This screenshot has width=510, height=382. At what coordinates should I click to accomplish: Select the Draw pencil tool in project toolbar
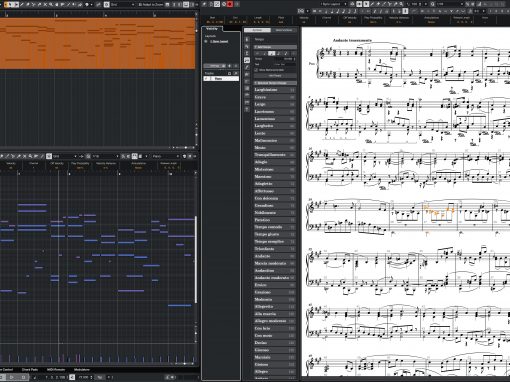click(22, 5)
